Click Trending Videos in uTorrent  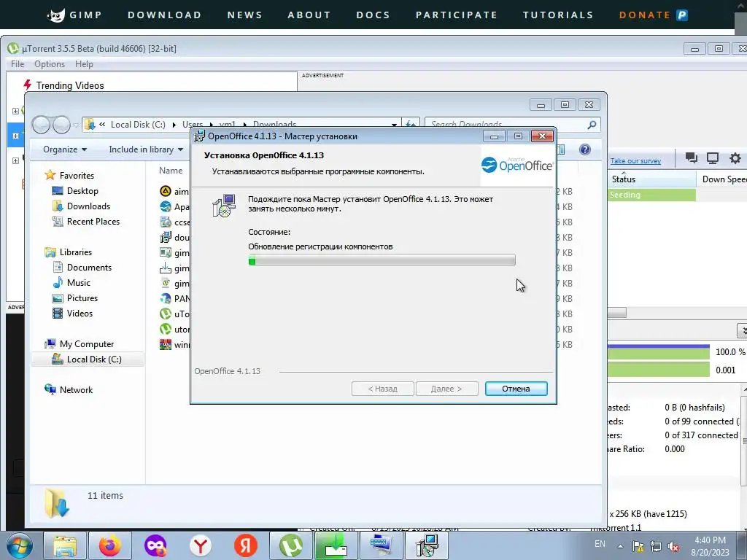pos(70,85)
